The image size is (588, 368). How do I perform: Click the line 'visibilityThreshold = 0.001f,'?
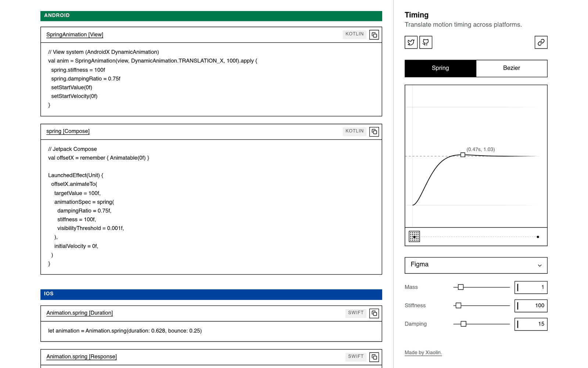click(x=90, y=229)
